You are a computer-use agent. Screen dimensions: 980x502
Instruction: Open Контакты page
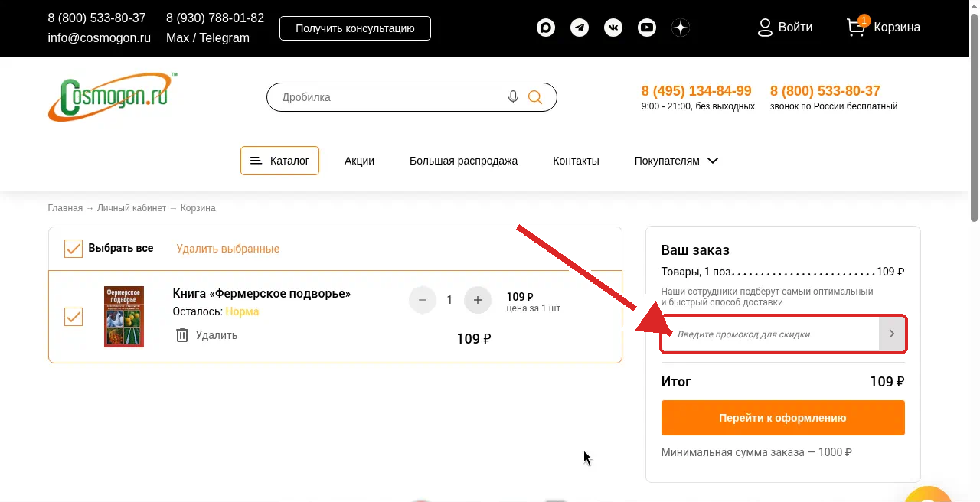tap(576, 161)
